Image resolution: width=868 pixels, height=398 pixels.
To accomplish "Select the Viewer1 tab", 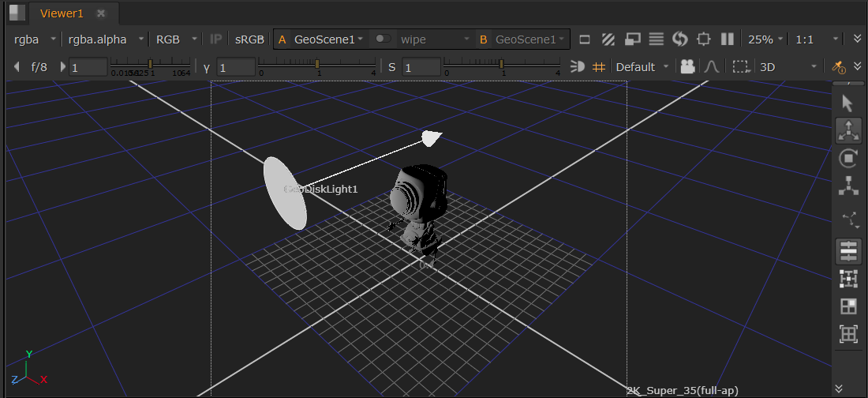I will (x=62, y=13).
